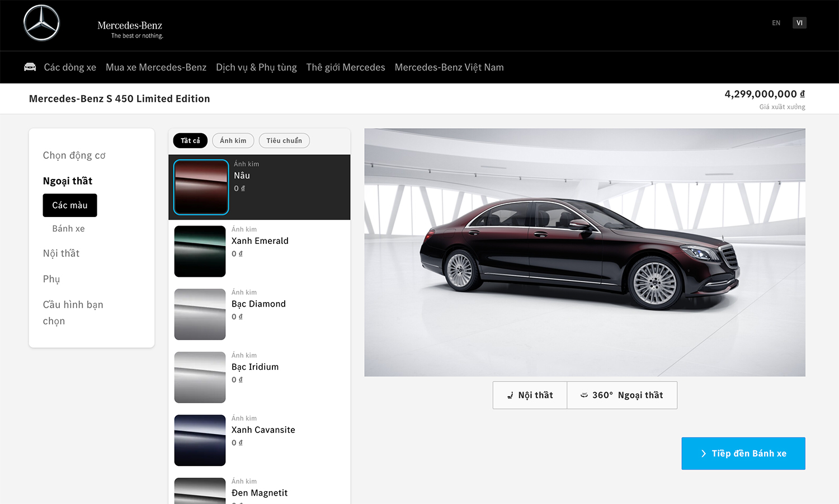Click the Mercedes-Benz wordmark text
839x504 pixels.
tap(130, 25)
